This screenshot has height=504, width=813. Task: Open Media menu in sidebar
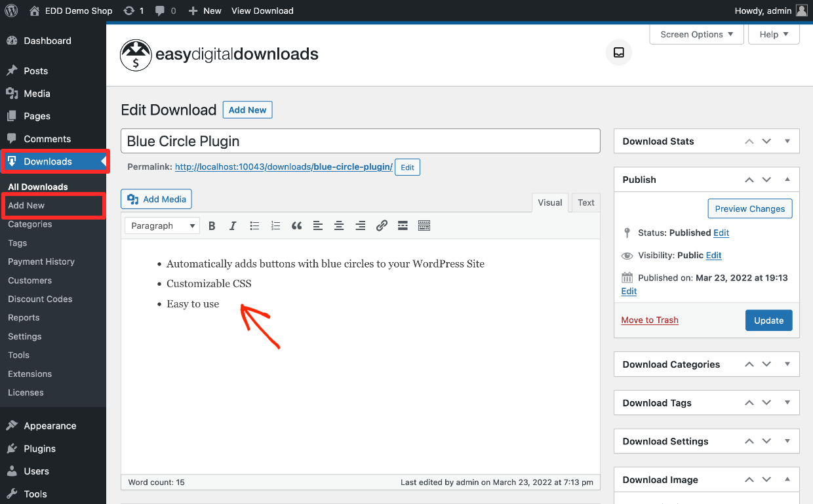click(53, 94)
